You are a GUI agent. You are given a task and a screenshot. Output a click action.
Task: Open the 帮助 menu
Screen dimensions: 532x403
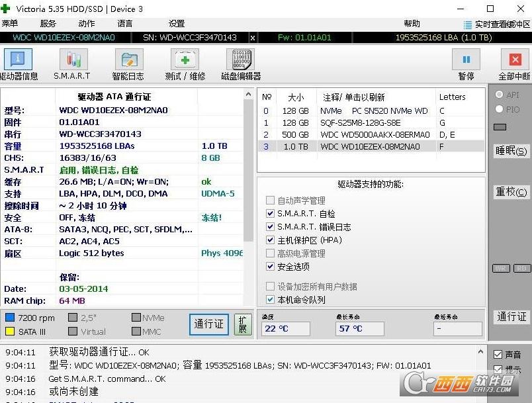pos(412,23)
